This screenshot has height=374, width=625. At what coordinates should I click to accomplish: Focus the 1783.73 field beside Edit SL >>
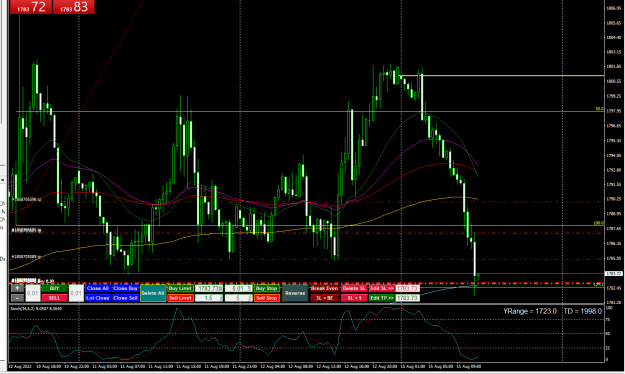[407, 288]
